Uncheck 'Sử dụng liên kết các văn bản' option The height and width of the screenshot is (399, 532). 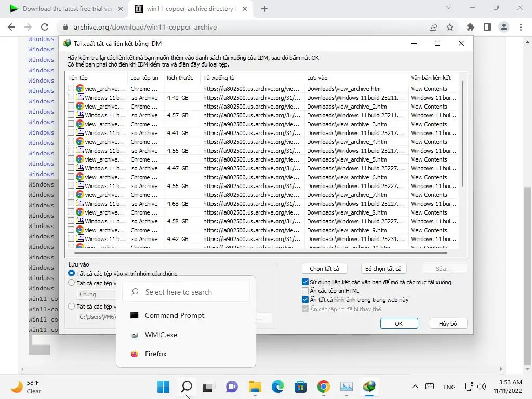(x=305, y=282)
